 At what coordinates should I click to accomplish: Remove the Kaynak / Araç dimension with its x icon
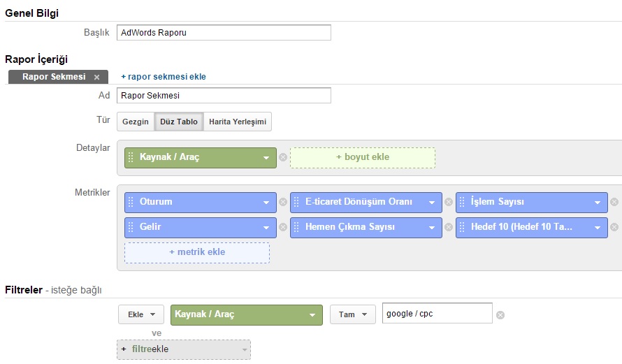coord(283,158)
